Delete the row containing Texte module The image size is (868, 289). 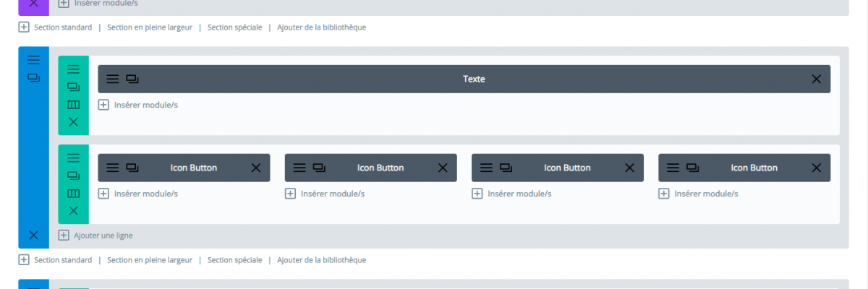[73, 121]
